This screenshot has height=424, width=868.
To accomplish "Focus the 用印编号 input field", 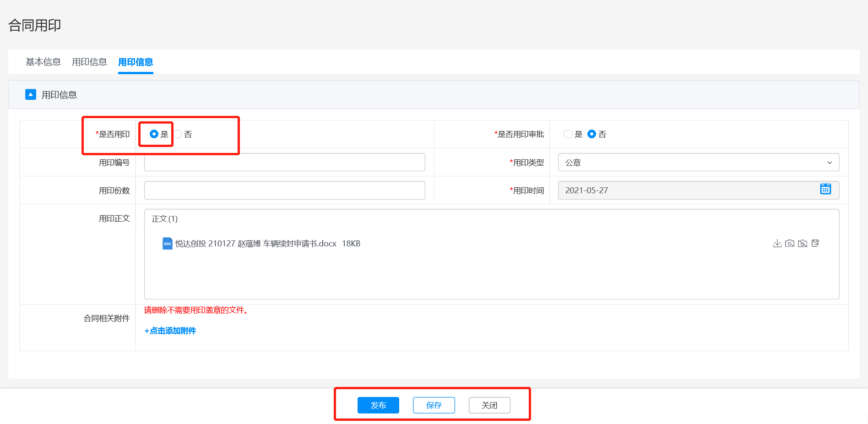I will pos(284,163).
